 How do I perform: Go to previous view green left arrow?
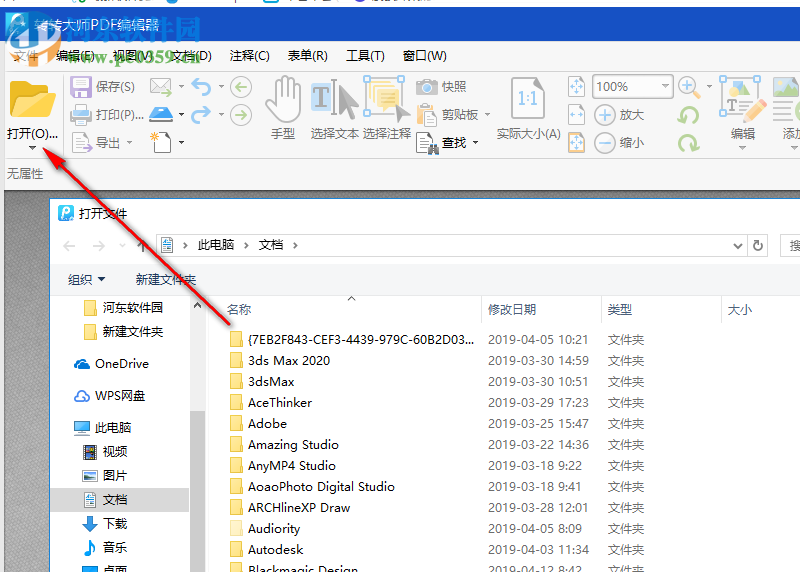pyautogui.click(x=241, y=87)
